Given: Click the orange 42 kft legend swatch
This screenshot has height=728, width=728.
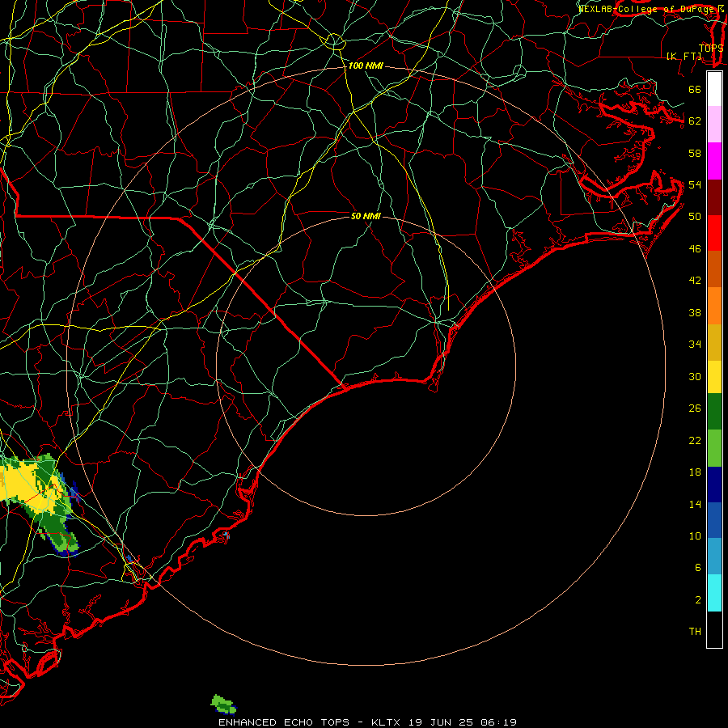Looking at the screenshot, I should [x=714, y=306].
